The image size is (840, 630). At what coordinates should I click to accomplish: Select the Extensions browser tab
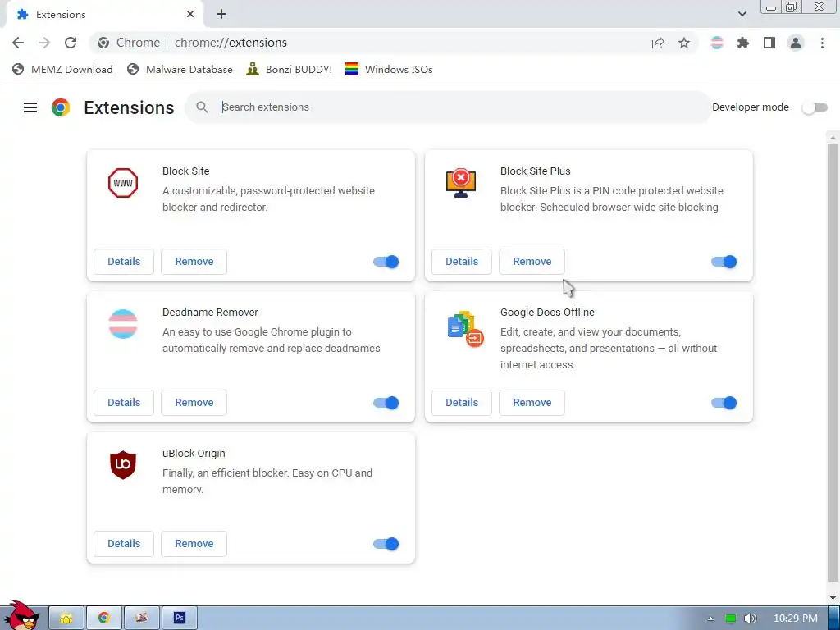click(x=104, y=15)
